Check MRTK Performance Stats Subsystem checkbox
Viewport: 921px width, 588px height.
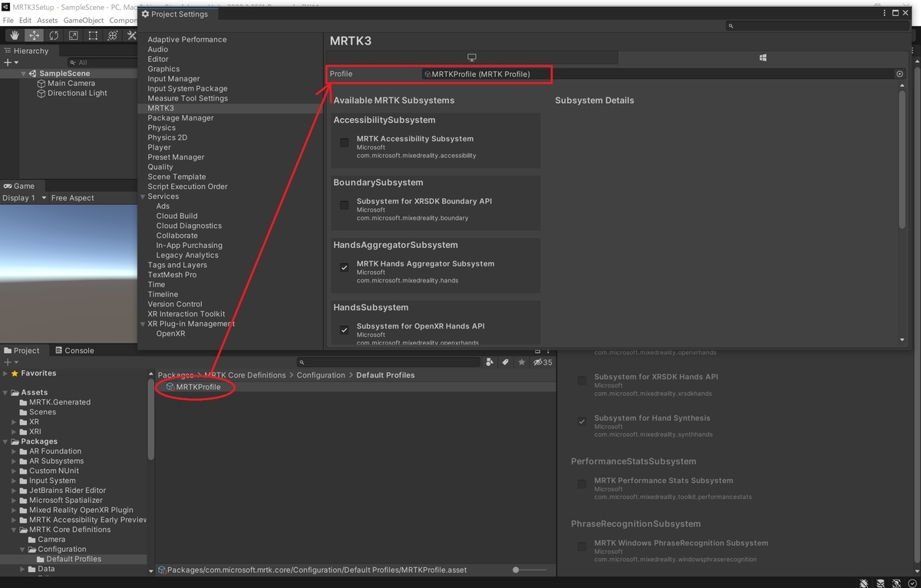(582, 484)
